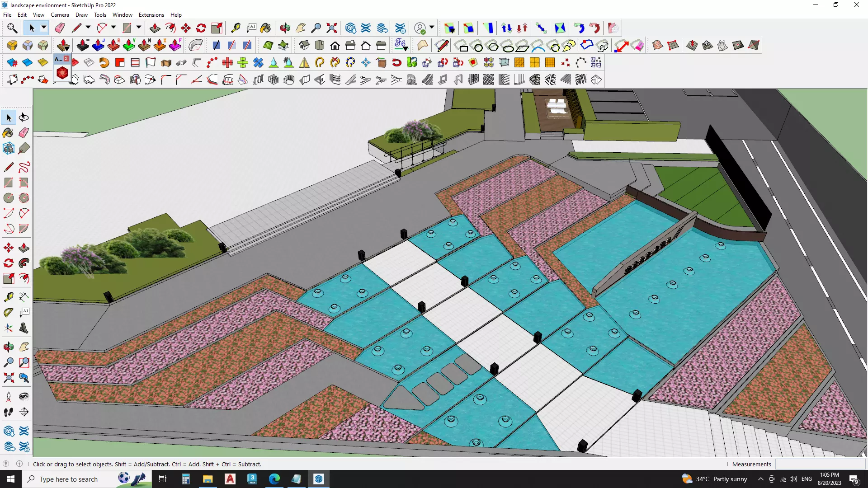This screenshot has width=868, height=488.
Task: Open the Arc tool dropdown arrow
Action: pos(113,28)
